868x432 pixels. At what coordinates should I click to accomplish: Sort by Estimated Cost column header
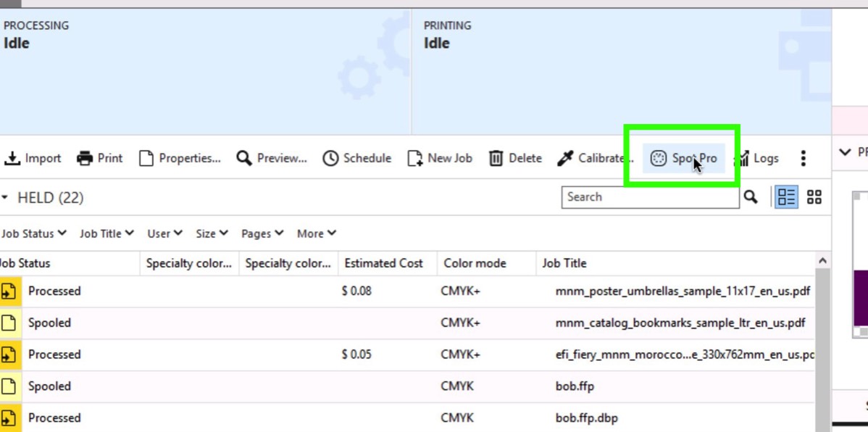click(383, 263)
